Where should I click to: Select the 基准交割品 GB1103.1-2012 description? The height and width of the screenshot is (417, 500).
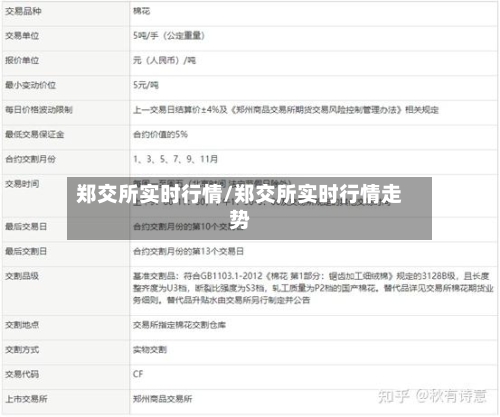(313, 288)
